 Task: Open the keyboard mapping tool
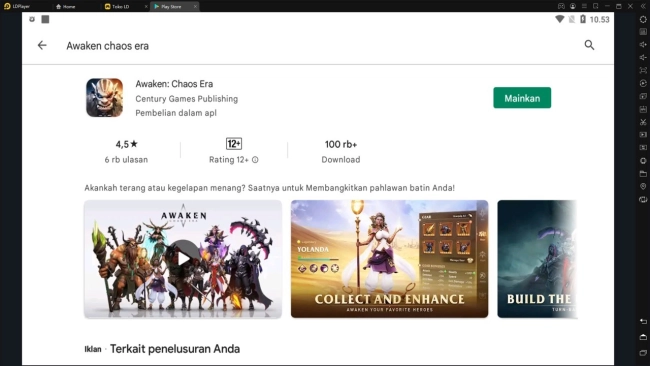point(643,32)
